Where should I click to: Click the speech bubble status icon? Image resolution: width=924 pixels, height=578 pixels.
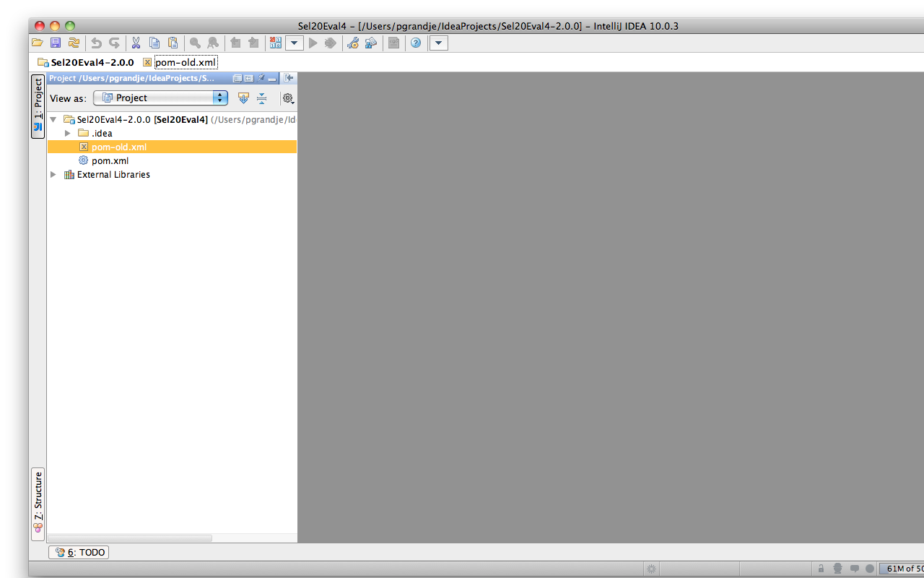(x=855, y=569)
